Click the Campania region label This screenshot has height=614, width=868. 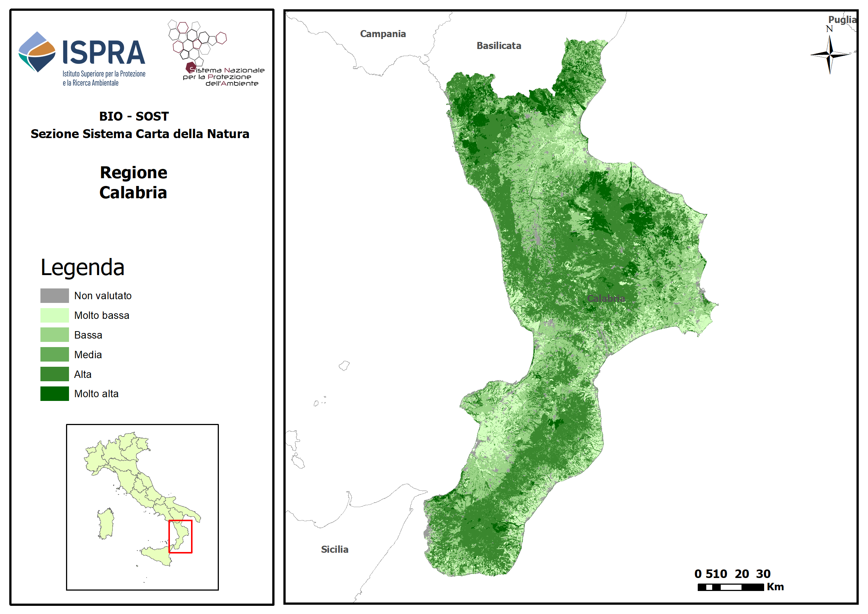[x=383, y=34]
